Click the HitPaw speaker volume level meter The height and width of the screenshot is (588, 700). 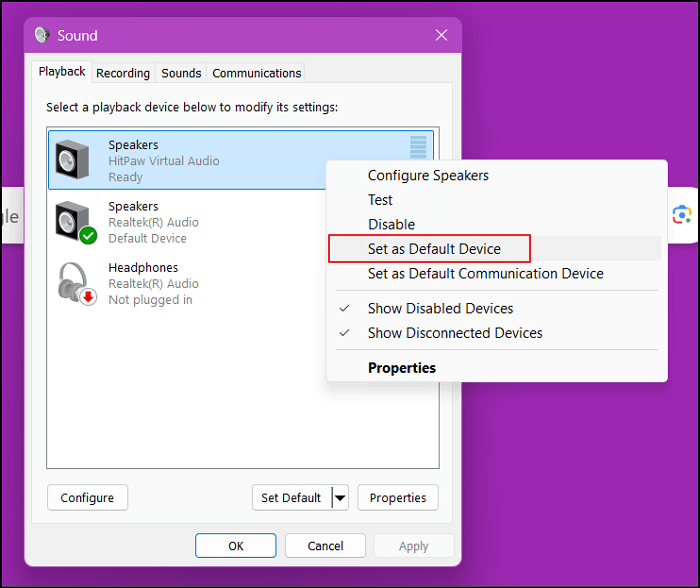(418, 148)
